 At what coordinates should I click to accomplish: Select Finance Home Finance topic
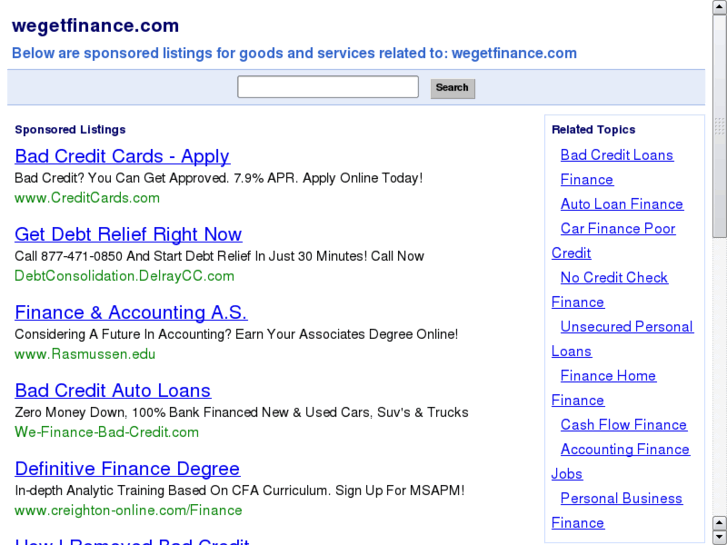pyautogui.click(x=608, y=376)
